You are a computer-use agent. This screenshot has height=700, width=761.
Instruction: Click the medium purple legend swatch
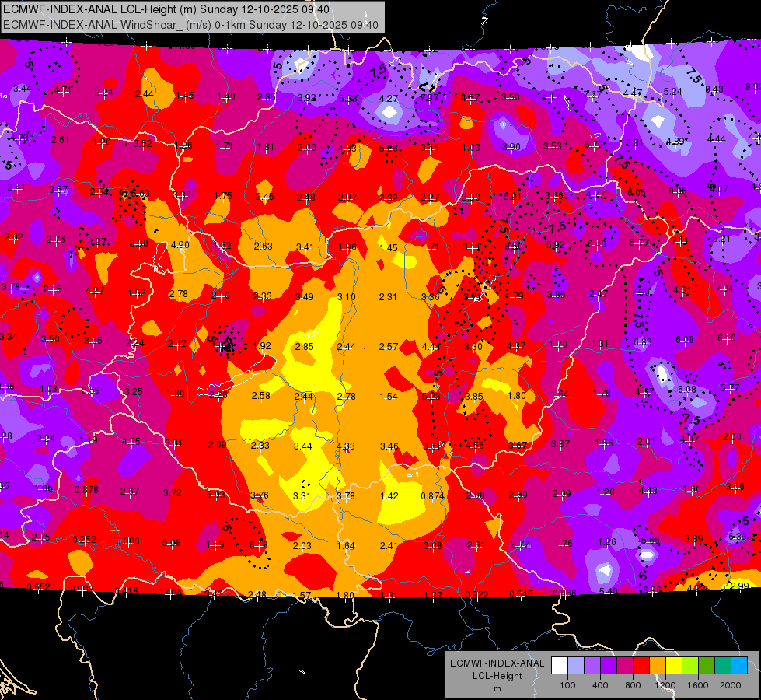[x=592, y=666]
